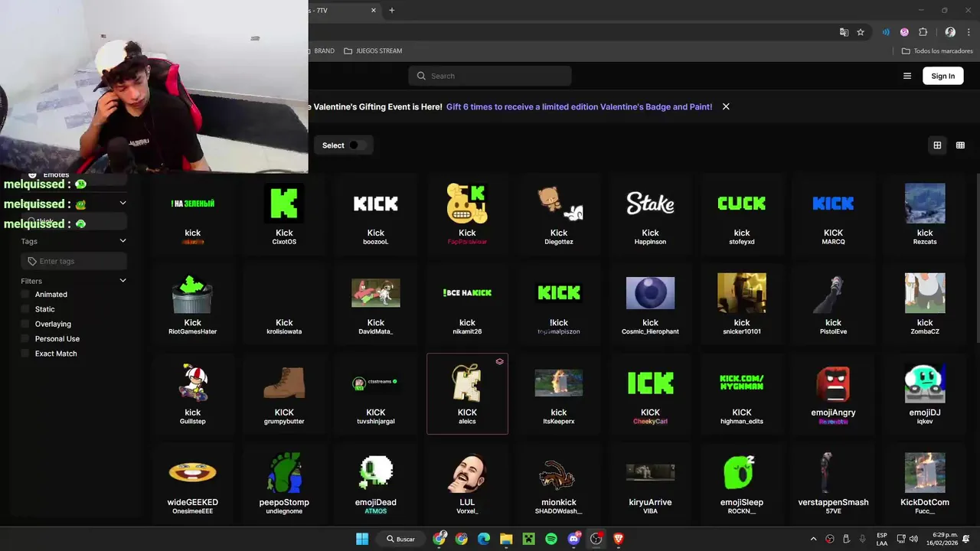Open the emojiDJ emote by iqkev
This screenshot has height=551, width=980.
tap(925, 393)
